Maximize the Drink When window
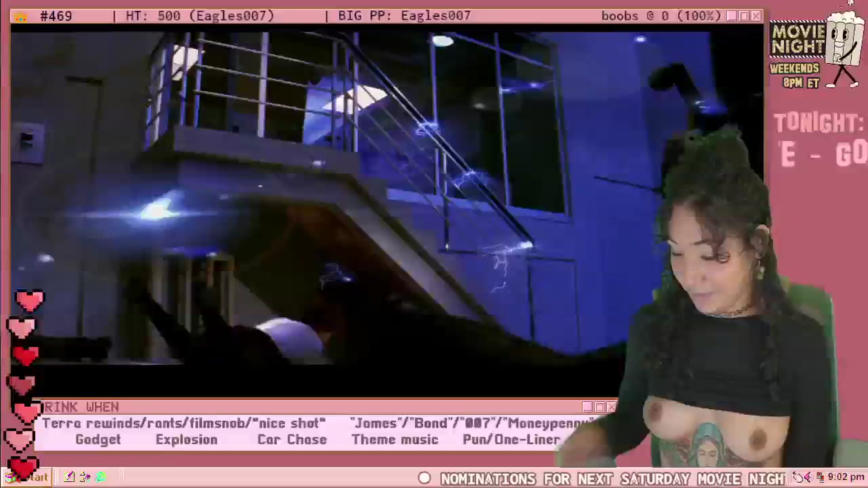The image size is (868, 488). tap(599, 407)
